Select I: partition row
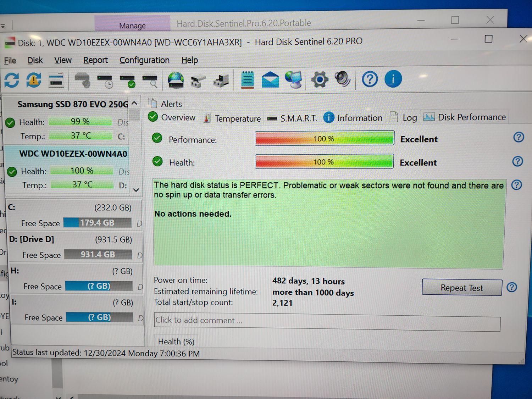532x399 pixels. (x=77, y=309)
